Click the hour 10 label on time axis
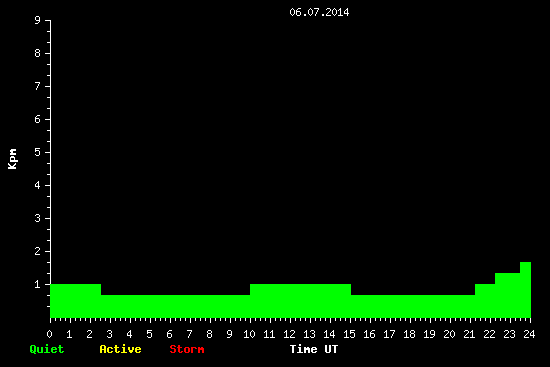Image resolution: width=550 pixels, height=367 pixels. pos(249,334)
